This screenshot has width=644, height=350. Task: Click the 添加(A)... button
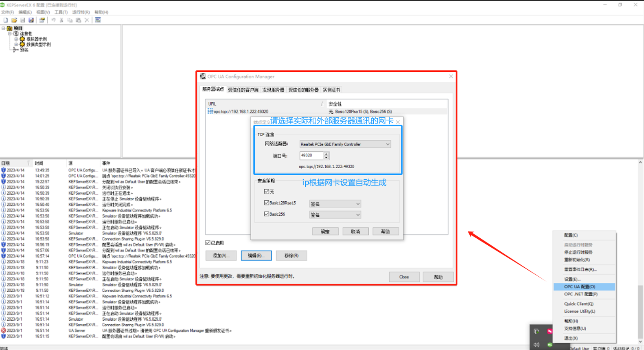pos(221,255)
